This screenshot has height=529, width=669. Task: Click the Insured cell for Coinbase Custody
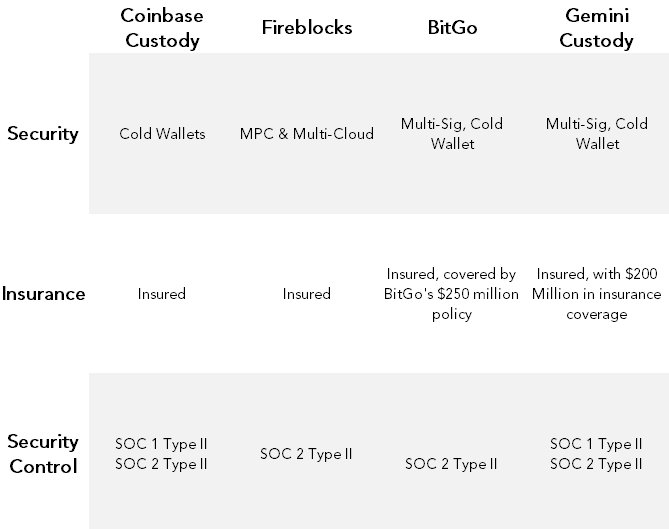pos(162,294)
